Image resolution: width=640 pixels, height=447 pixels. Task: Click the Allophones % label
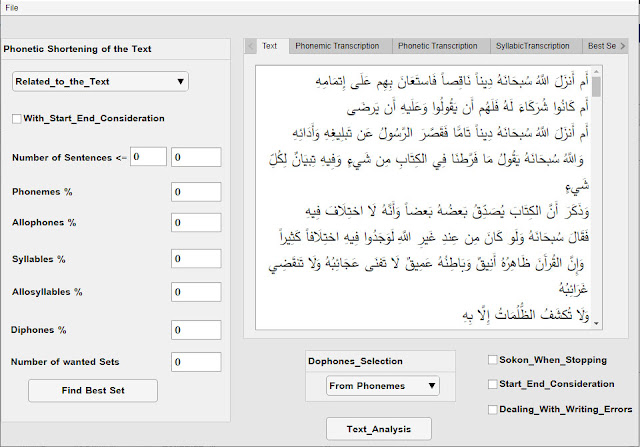point(44,222)
